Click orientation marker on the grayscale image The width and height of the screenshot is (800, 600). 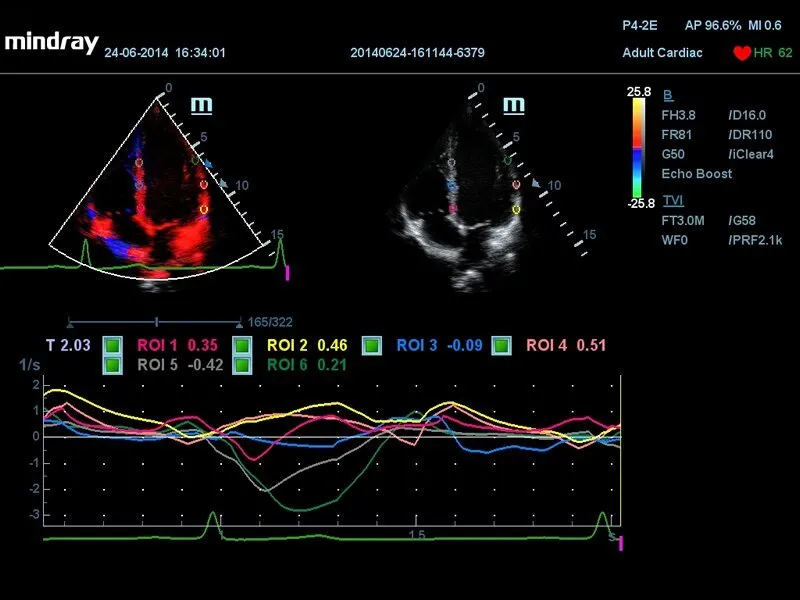(x=513, y=104)
